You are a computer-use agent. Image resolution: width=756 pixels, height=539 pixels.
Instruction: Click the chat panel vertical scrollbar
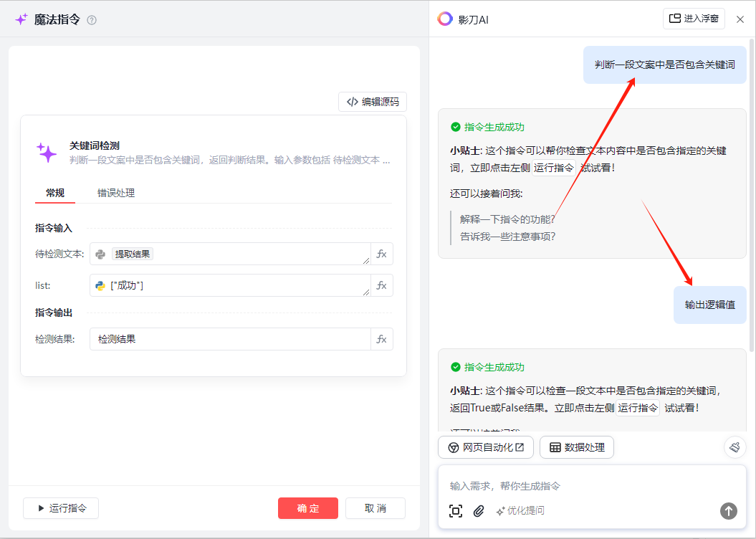(752, 195)
